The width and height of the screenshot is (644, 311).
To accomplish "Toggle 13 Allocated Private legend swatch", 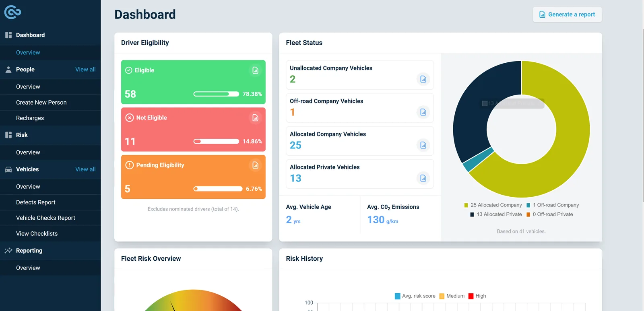I will tap(472, 214).
